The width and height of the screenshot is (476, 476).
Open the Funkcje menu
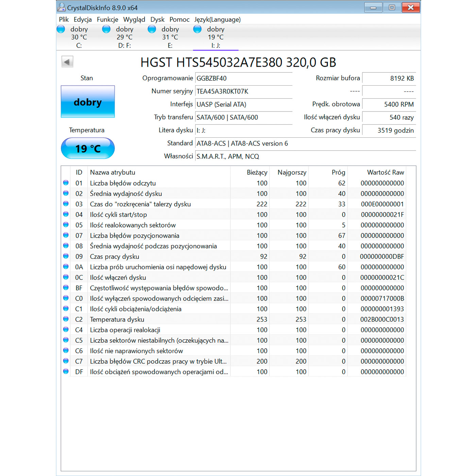click(x=107, y=19)
